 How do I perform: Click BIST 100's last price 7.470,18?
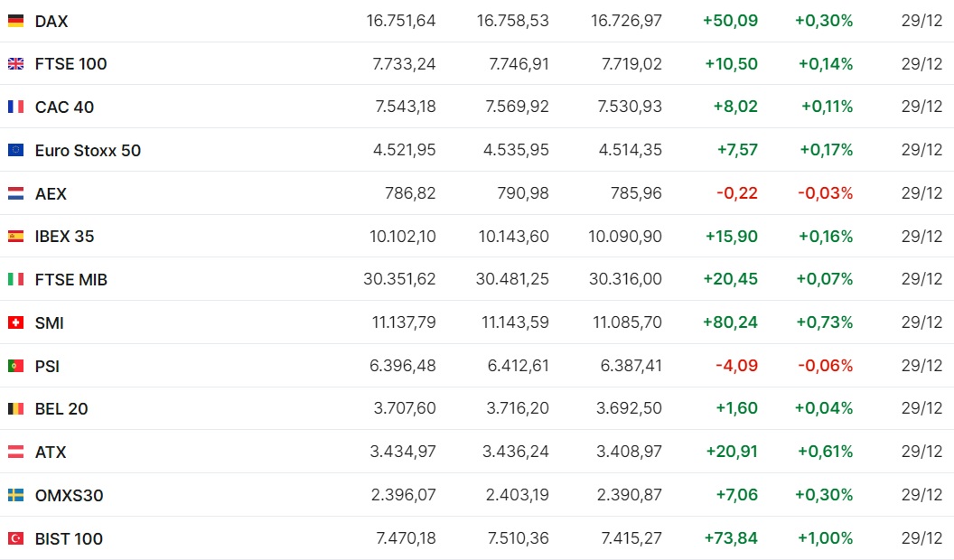click(x=406, y=538)
